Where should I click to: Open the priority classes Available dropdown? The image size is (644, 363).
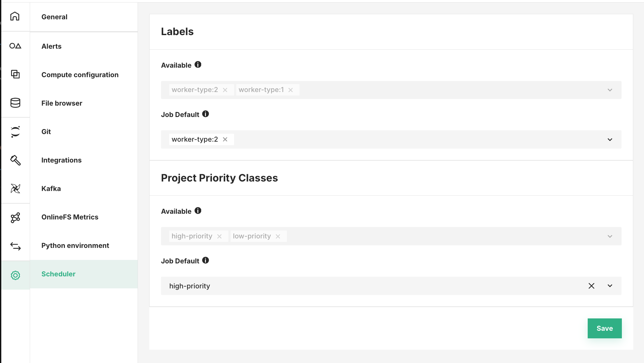tap(610, 236)
